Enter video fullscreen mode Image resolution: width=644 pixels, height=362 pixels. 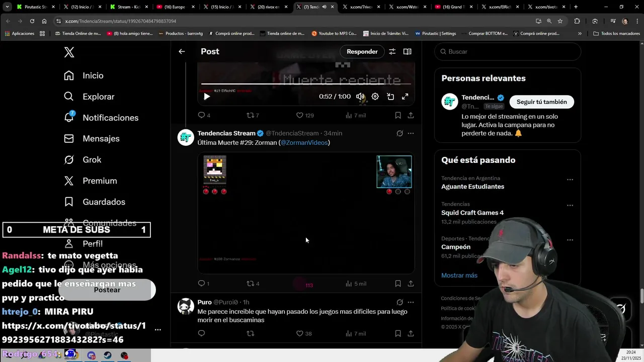(x=405, y=97)
